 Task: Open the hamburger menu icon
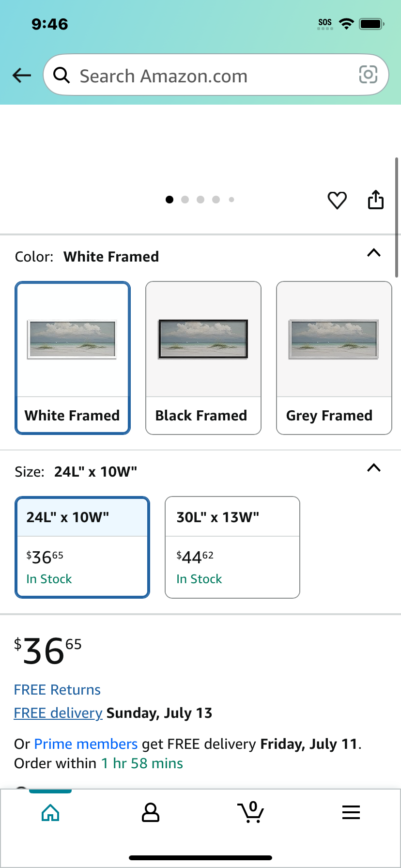click(x=351, y=812)
